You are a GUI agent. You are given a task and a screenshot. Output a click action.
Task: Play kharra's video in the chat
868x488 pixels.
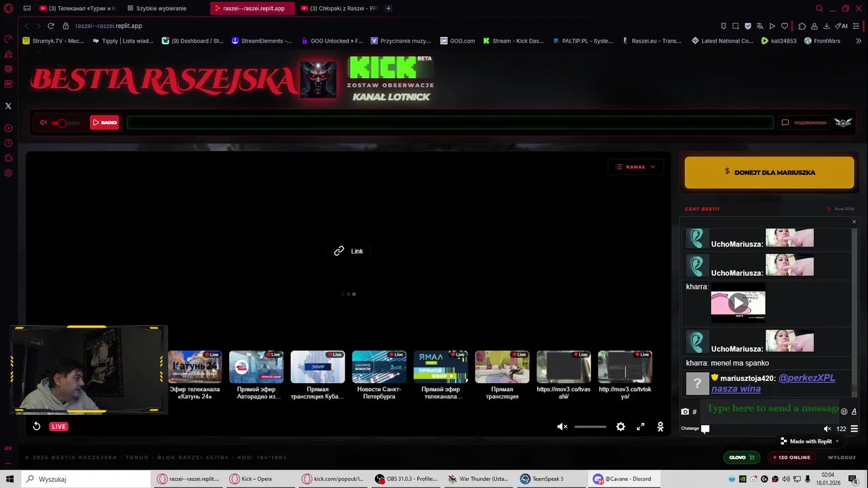point(738,303)
